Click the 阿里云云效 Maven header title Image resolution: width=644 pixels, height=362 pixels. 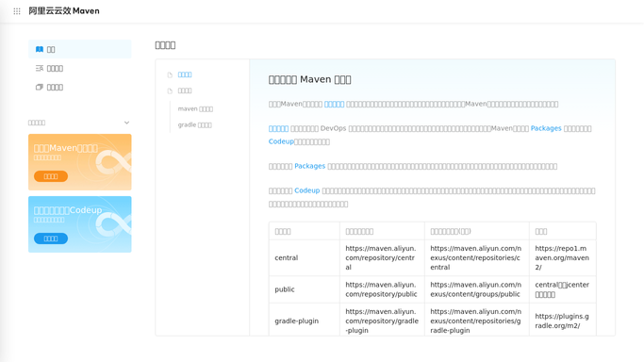coord(64,11)
